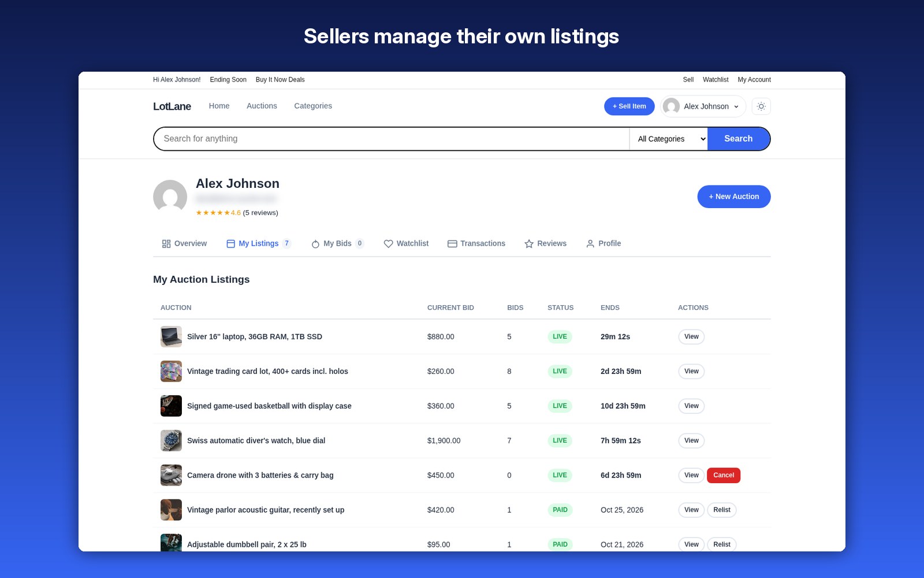Image resolution: width=924 pixels, height=578 pixels.
Task: Select the My Listings tab
Action: pos(259,243)
